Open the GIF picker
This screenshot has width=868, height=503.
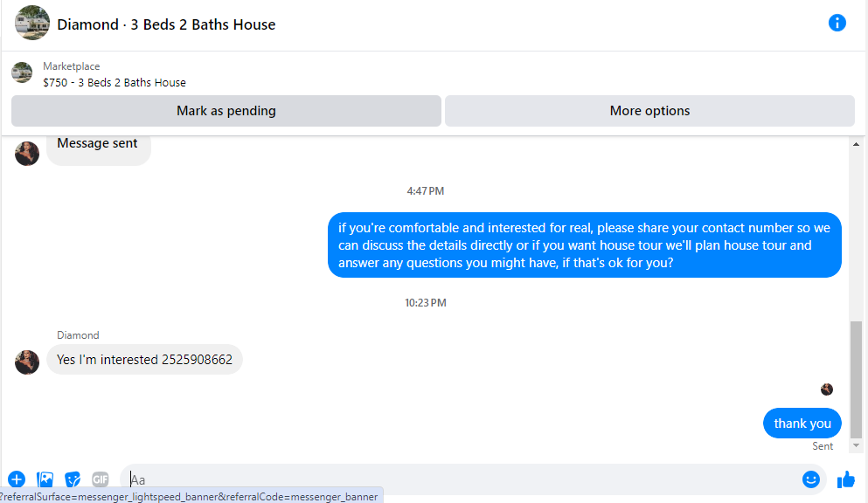coord(101,479)
